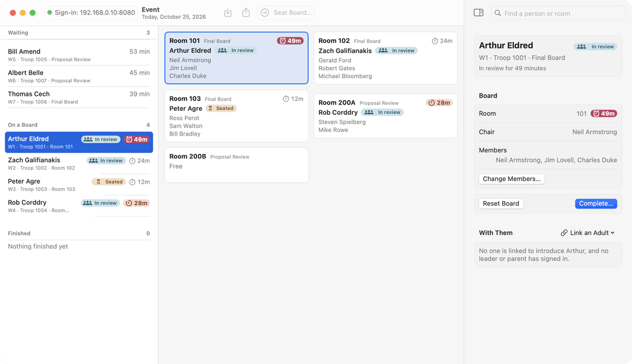Click the 12m timer on Room 103 card
Image resolution: width=632 pixels, height=364 pixels.
click(x=293, y=99)
